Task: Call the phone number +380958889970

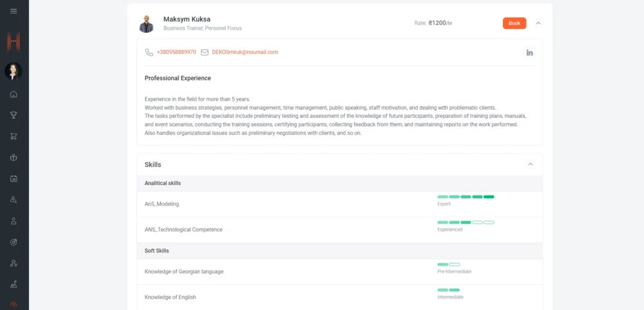Action: pyautogui.click(x=176, y=52)
